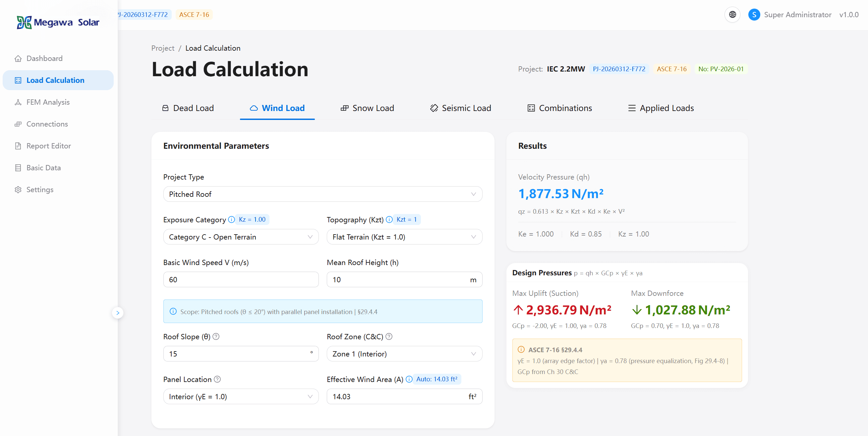
Task: Click the Roof Slope help icon
Action: (x=216, y=337)
